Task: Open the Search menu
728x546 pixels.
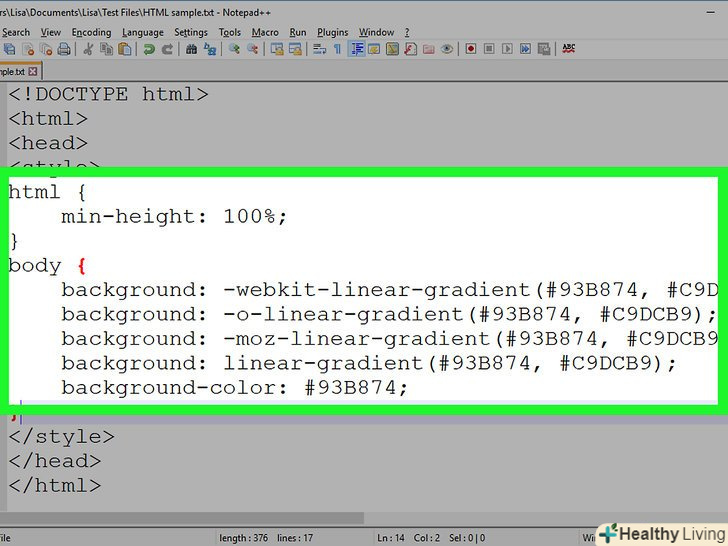Action: [16, 32]
